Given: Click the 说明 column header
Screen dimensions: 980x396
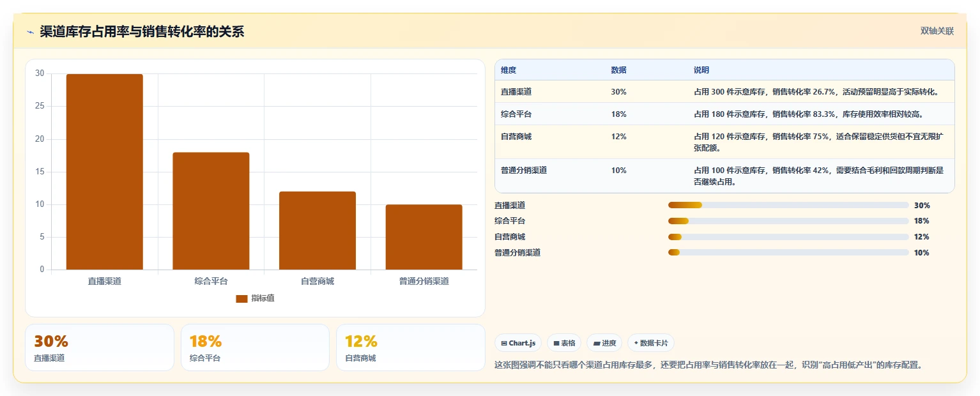Looking at the screenshot, I should (701, 70).
